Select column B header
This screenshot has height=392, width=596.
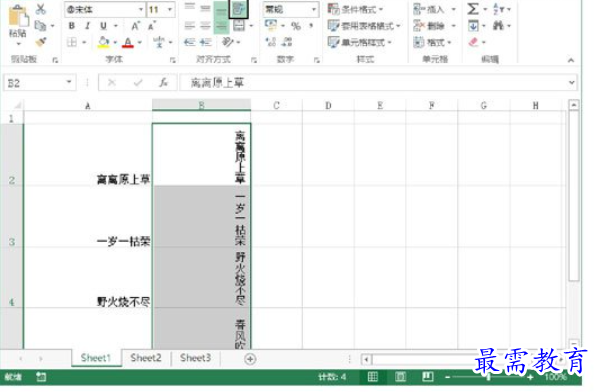[x=201, y=105]
